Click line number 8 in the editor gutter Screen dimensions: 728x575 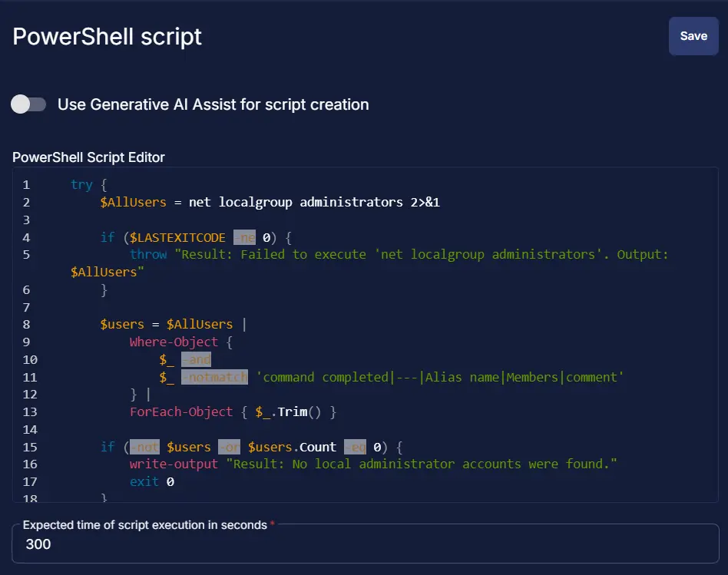[x=26, y=325]
